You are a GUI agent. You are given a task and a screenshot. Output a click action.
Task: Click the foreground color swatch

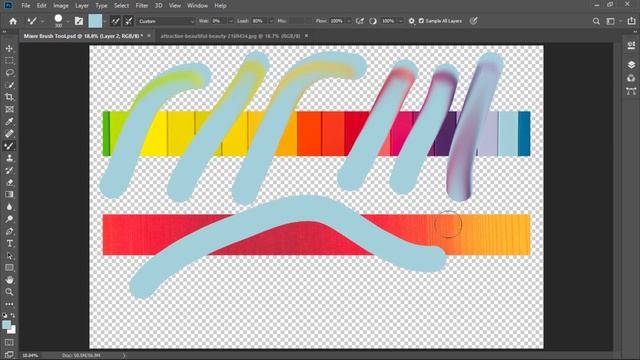pos(6,325)
